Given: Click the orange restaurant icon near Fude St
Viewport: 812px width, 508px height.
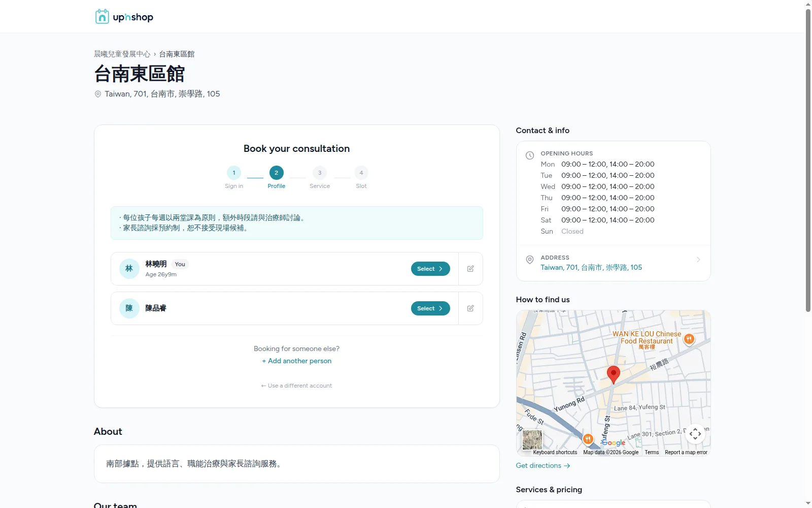Looking at the screenshot, I should (588, 439).
